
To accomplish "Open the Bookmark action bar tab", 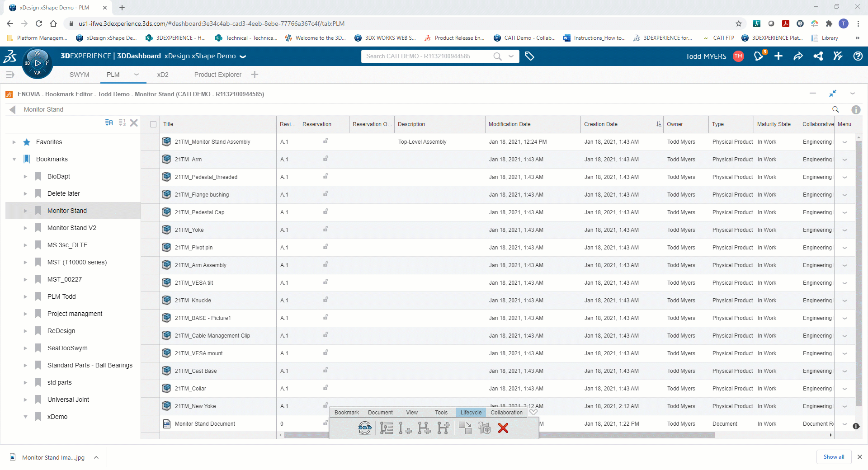I will [347, 412].
